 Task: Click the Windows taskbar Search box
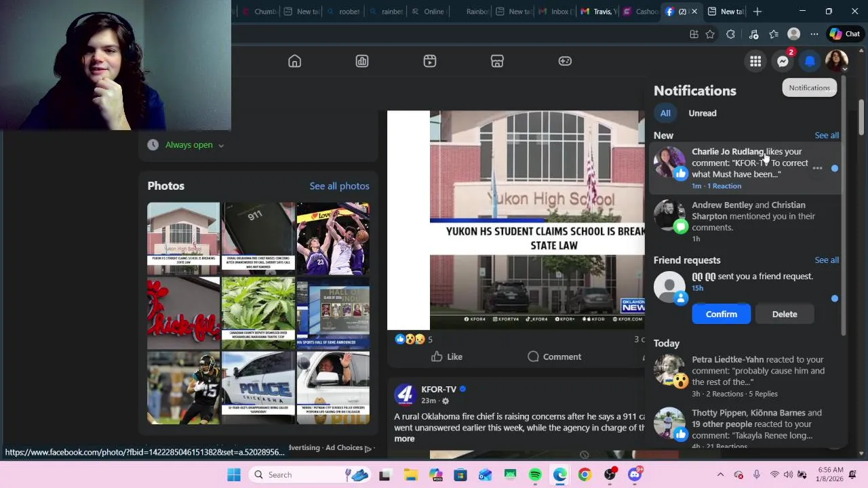pyautogui.click(x=309, y=475)
